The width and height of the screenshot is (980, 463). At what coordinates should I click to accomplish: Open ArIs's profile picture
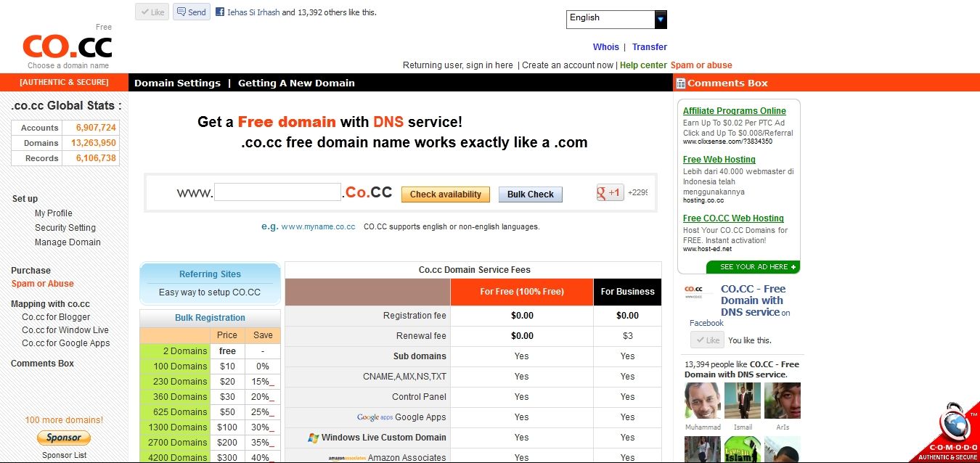point(783,401)
